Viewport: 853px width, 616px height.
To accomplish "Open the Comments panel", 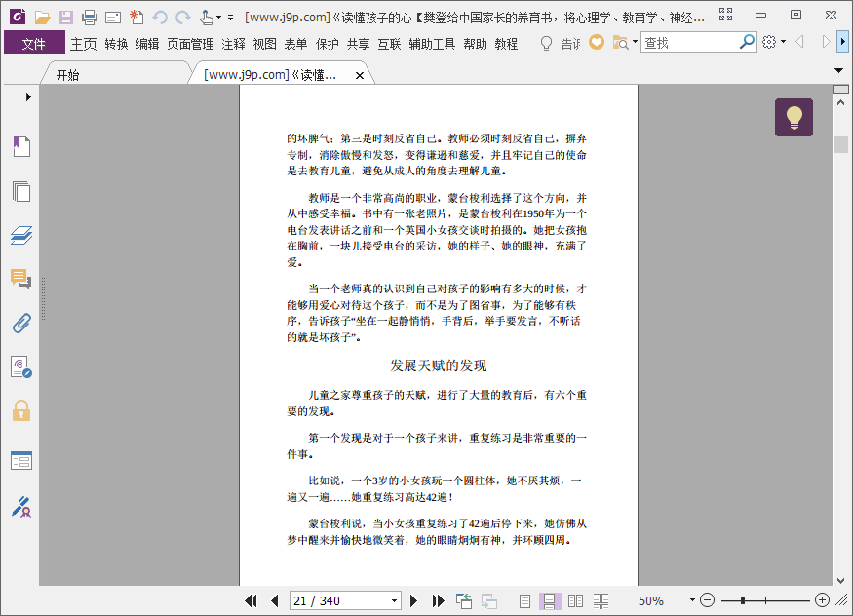I will coord(21,279).
